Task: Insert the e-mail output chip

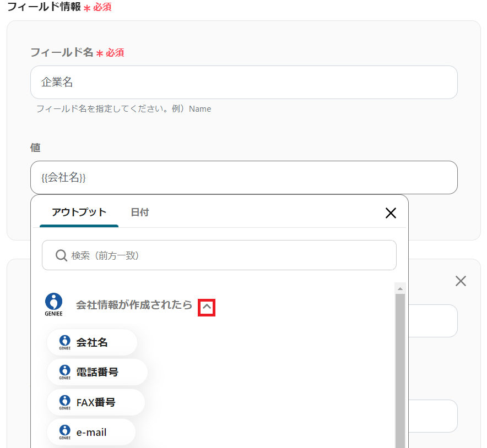Action: pyautogui.click(x=91, y=432)
